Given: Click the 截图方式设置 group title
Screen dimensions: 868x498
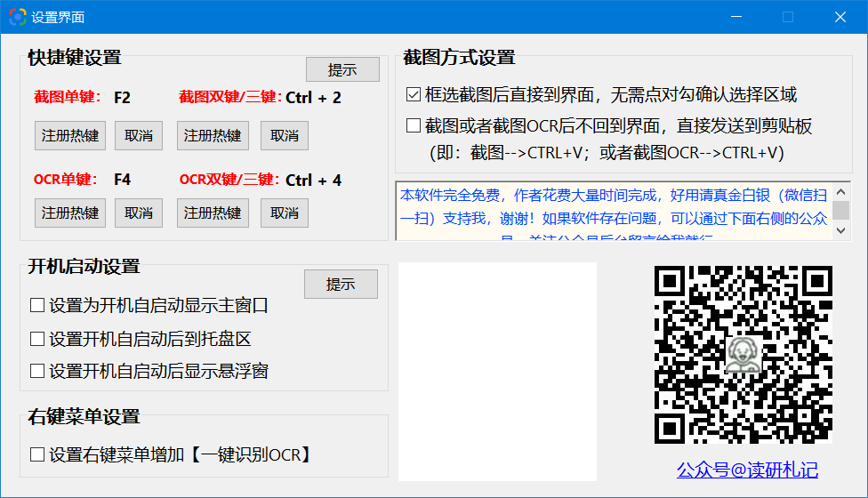Looking at the screenshot, I should click(x=459, y=57).
